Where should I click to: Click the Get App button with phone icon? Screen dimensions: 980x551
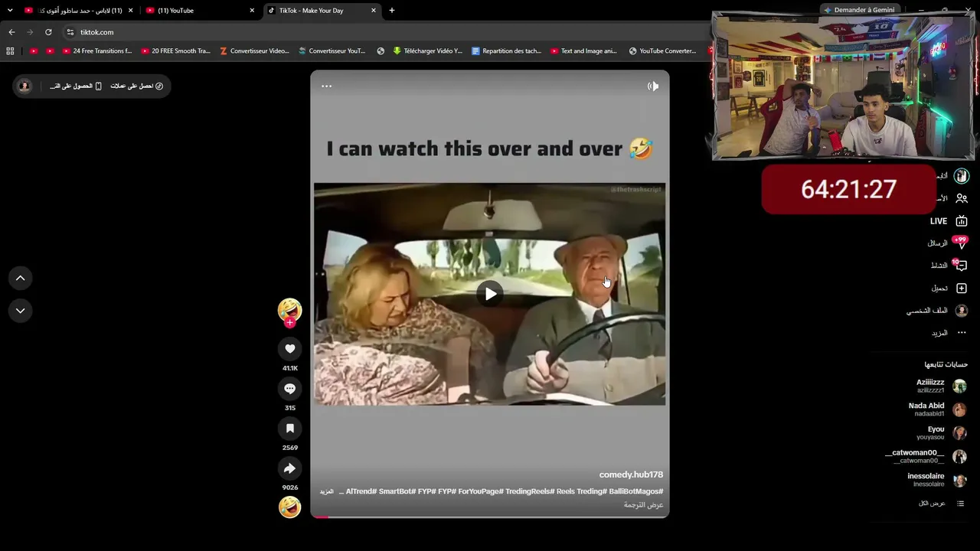click(76, 86)
